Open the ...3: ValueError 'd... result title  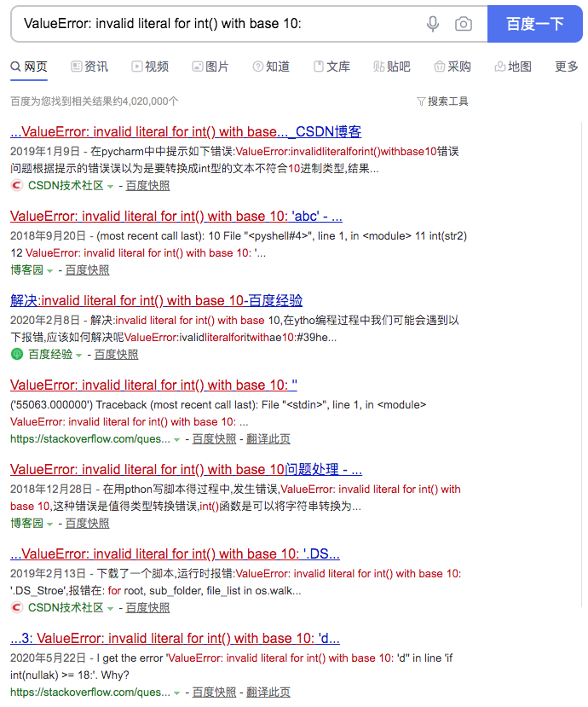coord(175,638)
